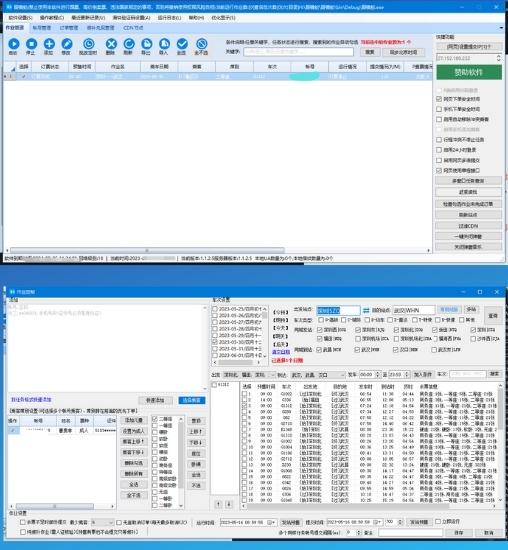Open the 运行日志 menu
Screen dimensions: 508x550
point(169,18)
